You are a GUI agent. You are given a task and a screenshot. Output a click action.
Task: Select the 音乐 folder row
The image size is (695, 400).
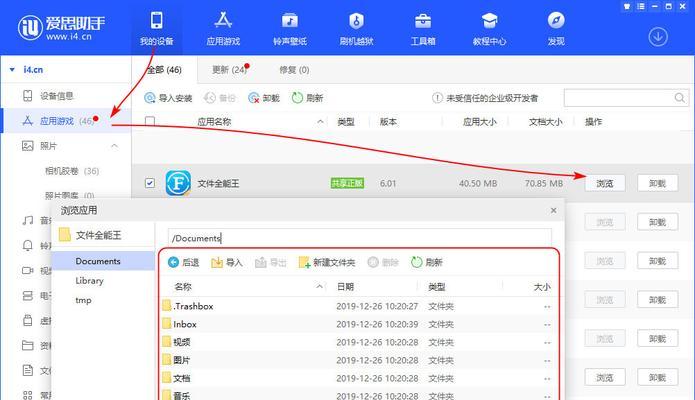tap(358, 395)
